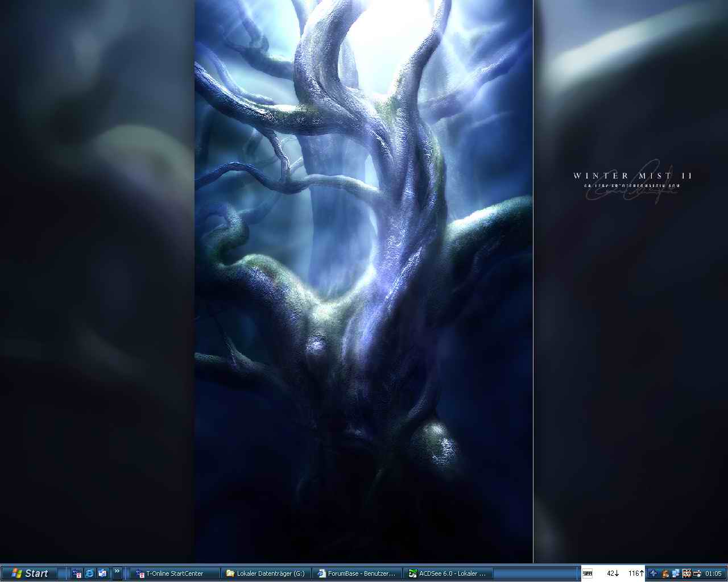Click the system clock showing 01:05
728x582 pixels.
(x=713, y=573)
